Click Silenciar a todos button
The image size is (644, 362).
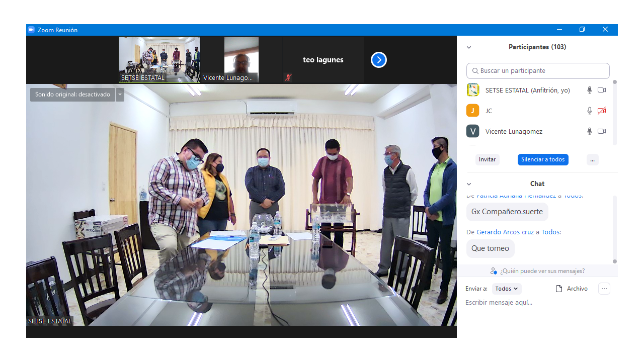pyautogui.click(x=543, y=159)
